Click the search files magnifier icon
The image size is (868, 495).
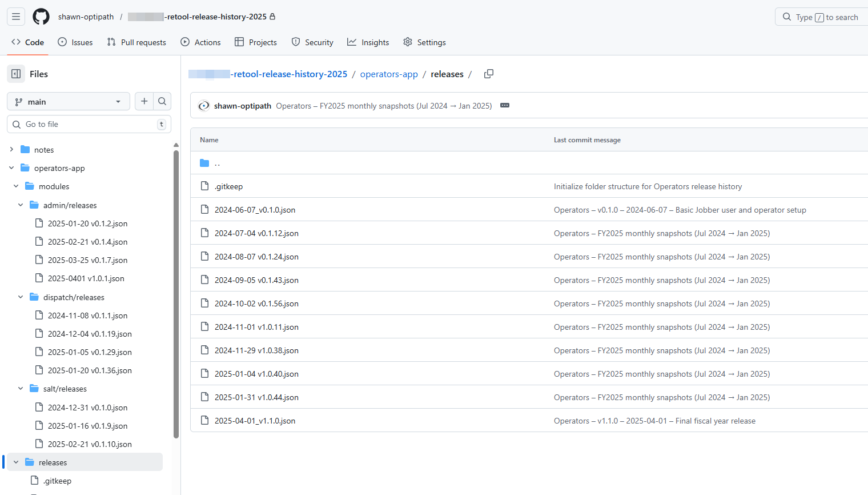162,101
